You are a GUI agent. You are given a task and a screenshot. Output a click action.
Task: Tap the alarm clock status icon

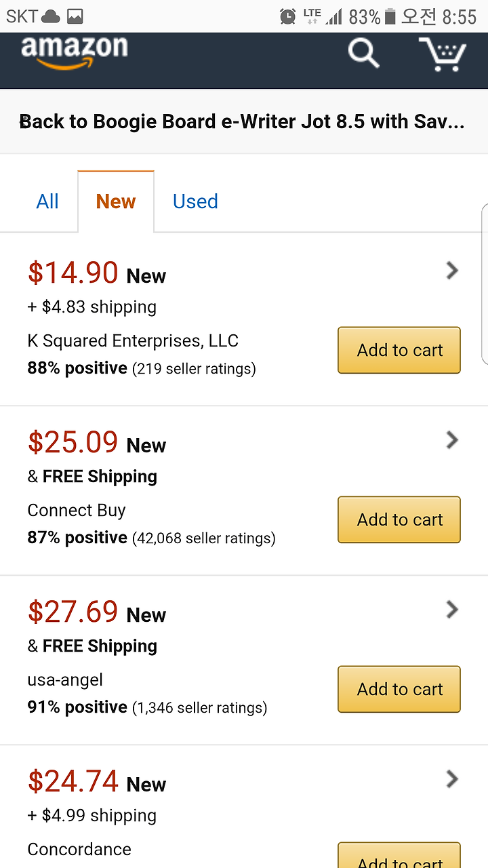(x=288, y=16)
